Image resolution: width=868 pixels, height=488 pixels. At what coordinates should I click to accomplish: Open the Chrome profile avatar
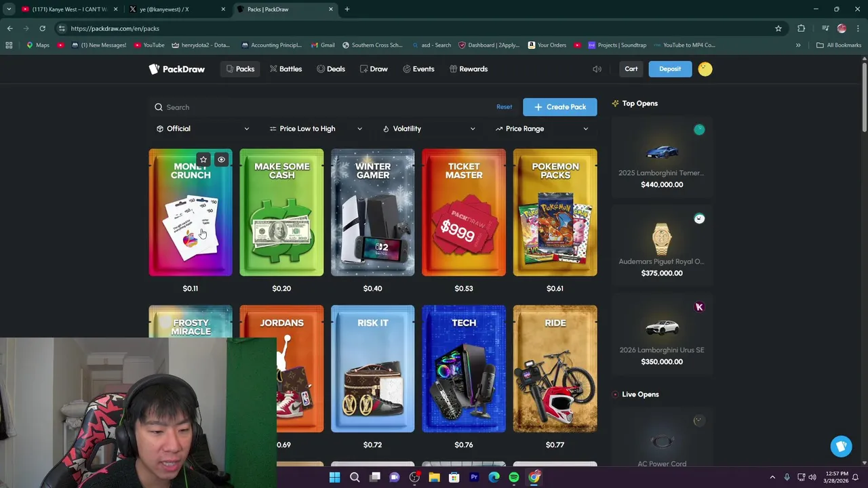pyautogui.click(x=842, y=28)
